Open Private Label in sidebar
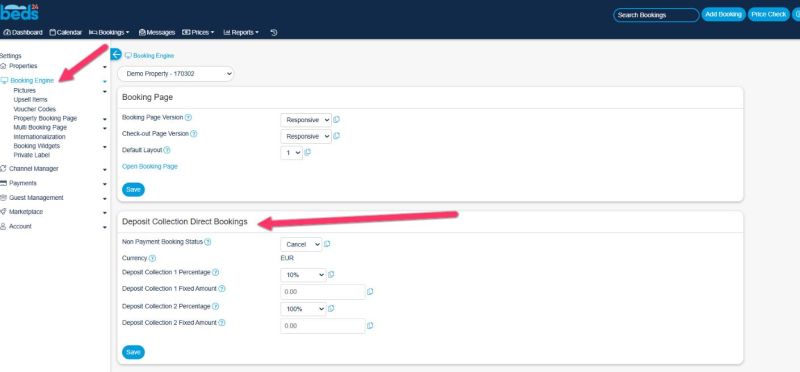Screen dimensions: 800x372 32,155
